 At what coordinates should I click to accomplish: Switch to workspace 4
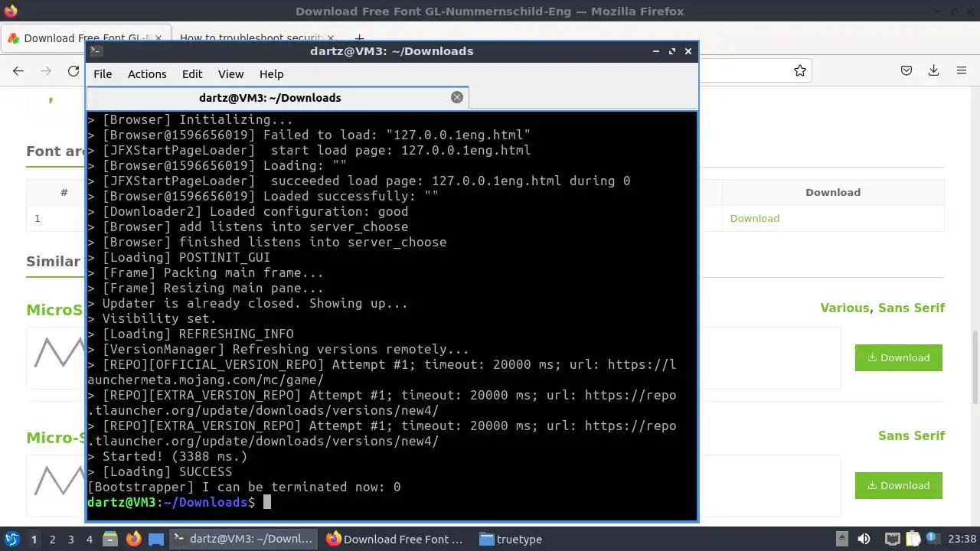coord(89,540)
